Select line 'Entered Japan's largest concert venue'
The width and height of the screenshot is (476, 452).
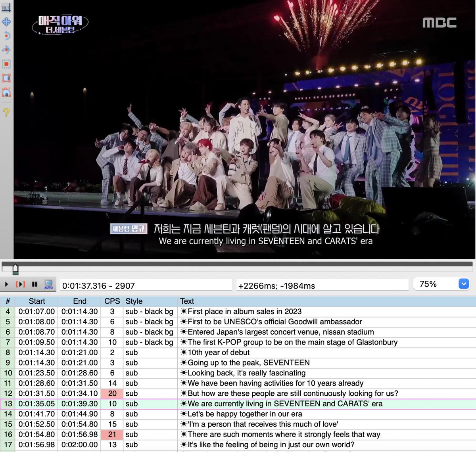238,332
